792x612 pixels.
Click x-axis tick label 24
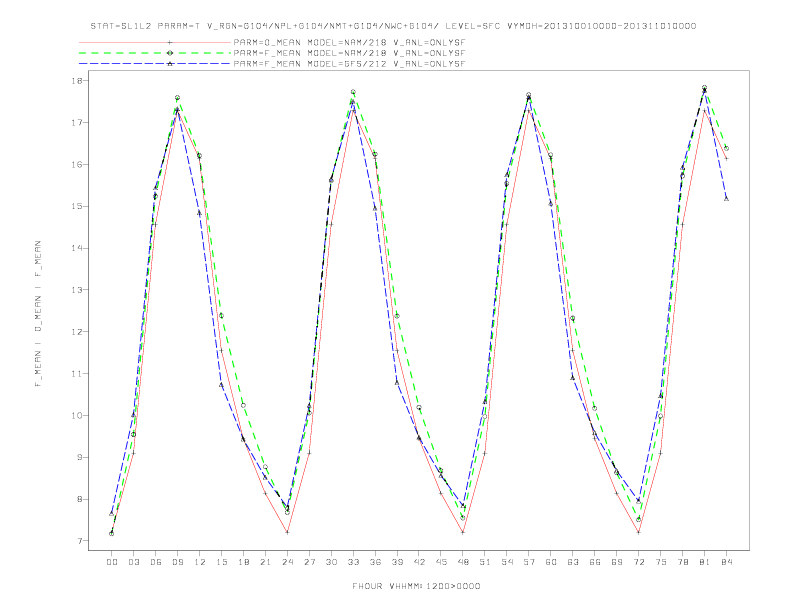point(287,562)
